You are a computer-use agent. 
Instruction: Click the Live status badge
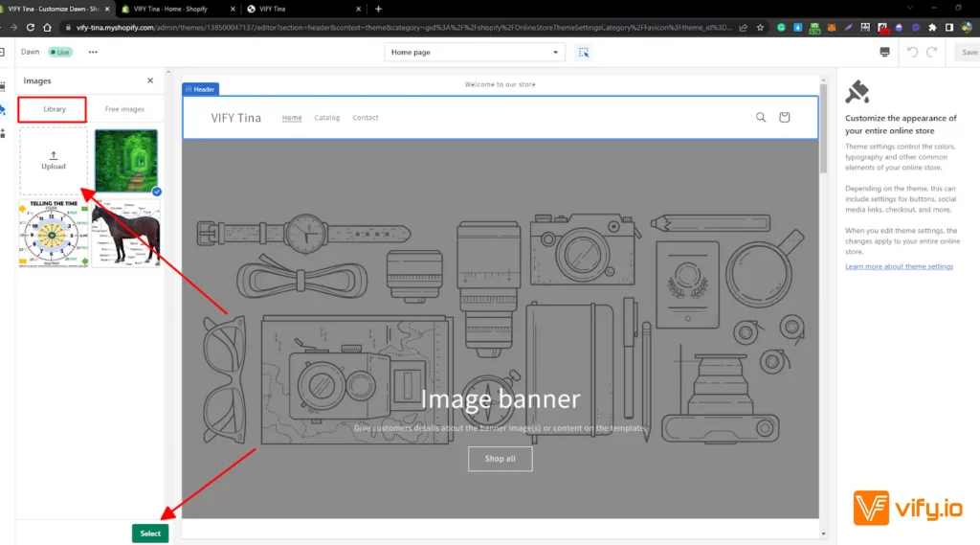(x=60, y=52)
